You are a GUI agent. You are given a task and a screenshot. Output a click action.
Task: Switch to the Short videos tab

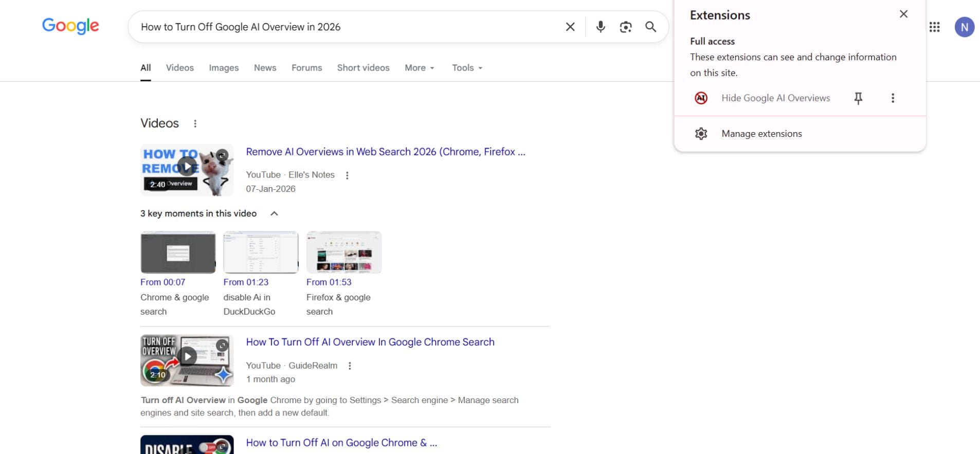click(363, 68)
